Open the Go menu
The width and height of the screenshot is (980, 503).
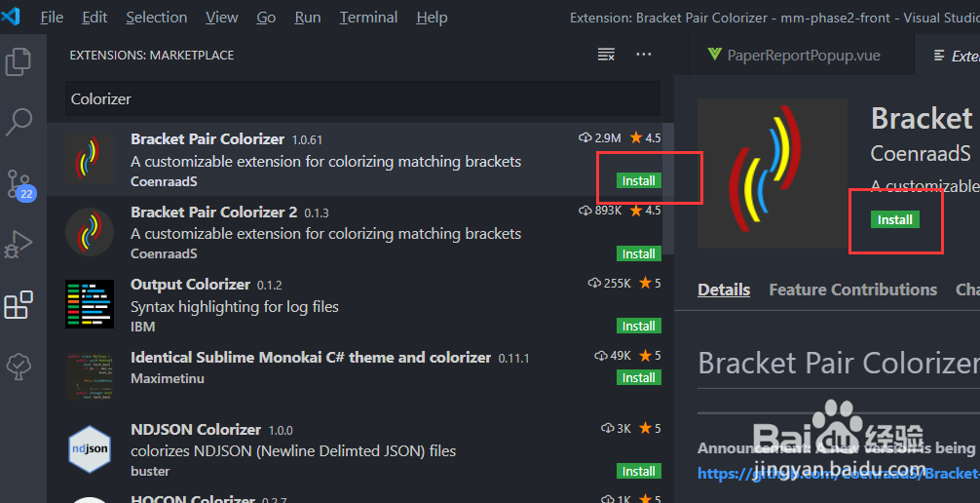point(266,18)
